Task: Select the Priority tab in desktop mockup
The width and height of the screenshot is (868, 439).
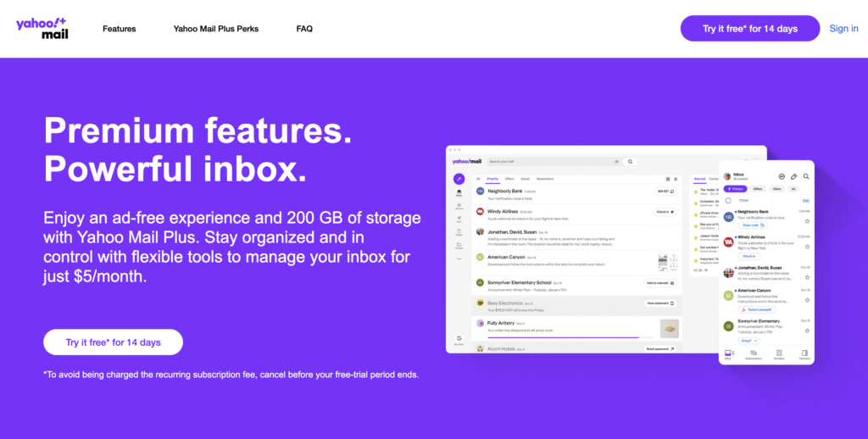Action: coord(492,179)
